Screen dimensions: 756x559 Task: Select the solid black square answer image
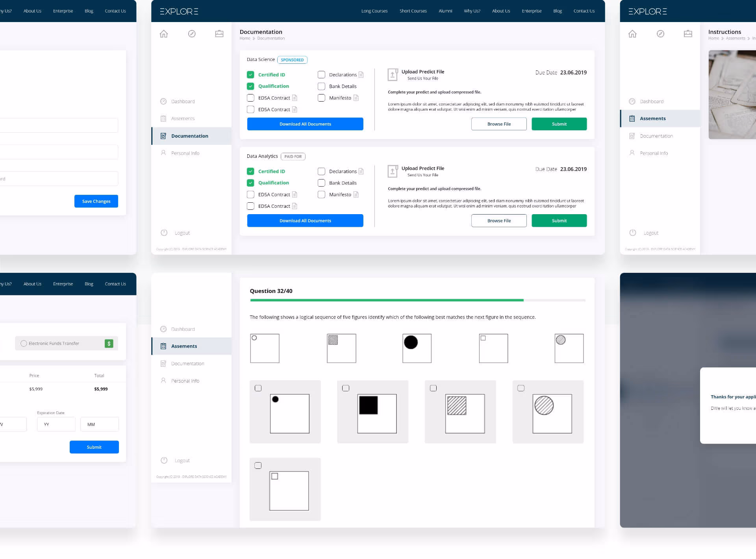[x=377, y=413]
